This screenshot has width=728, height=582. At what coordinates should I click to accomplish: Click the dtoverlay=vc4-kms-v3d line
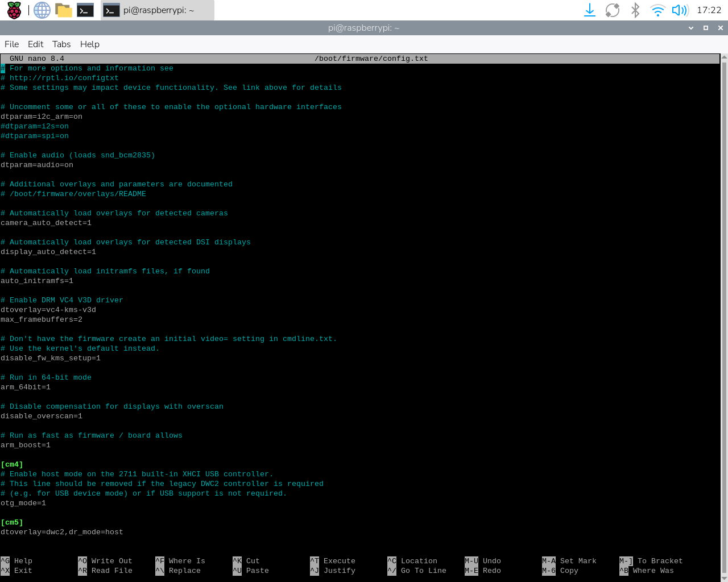click(48, 310)
